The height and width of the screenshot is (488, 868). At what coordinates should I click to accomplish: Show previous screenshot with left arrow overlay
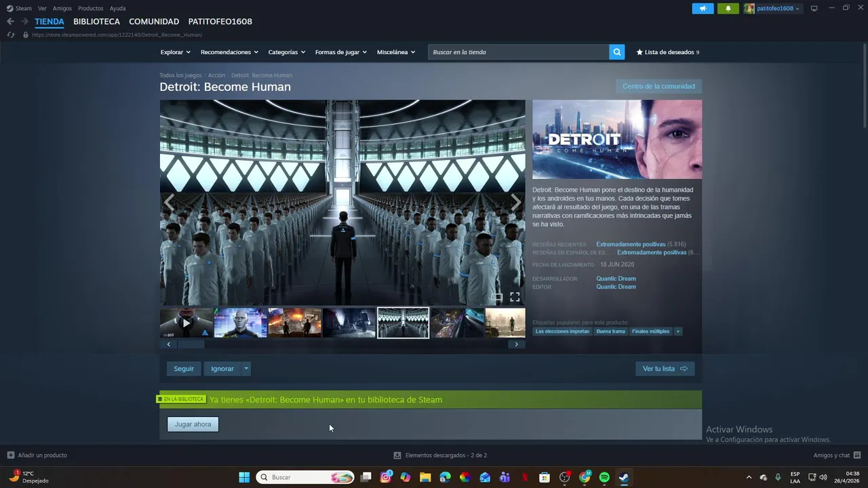(169, 202)
